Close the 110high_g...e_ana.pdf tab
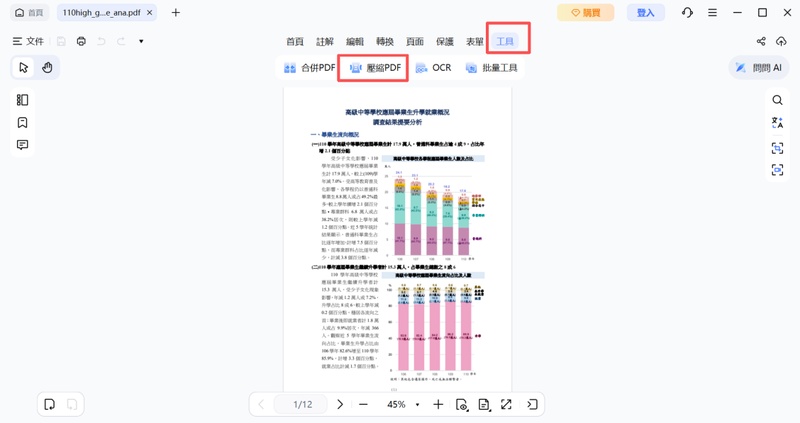The image size is (800, 423). (149, 13)
